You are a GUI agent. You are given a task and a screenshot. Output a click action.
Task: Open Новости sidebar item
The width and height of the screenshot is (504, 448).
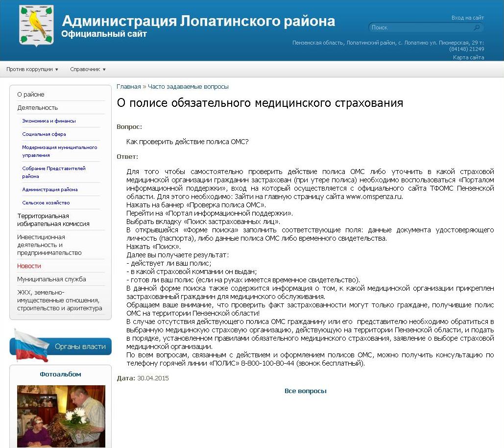click(29, 266)
